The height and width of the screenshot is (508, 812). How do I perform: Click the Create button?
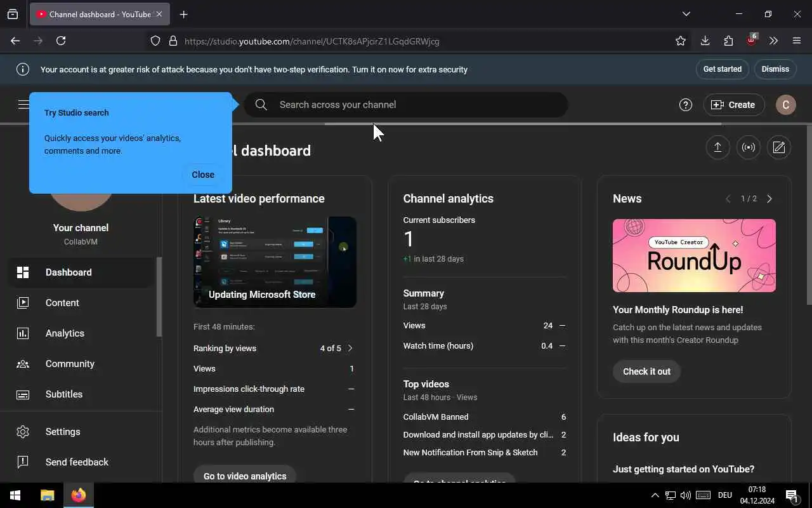tap(733, 105)
